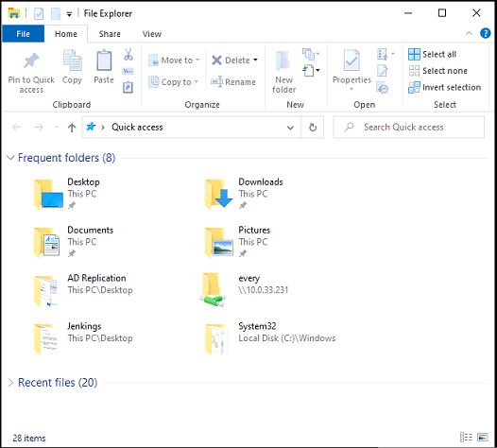This screenshot has width=497, height=448.
Task: Open the Documents folder icon
Action: (x=47, y=242)
